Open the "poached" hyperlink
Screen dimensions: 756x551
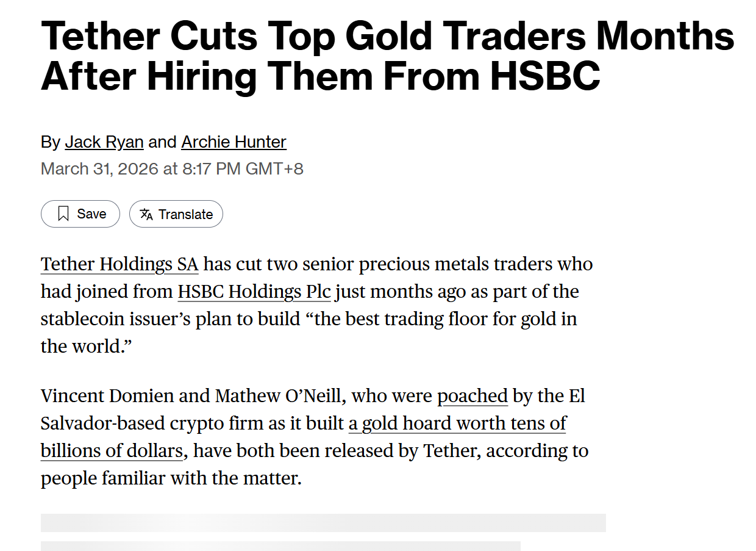(472, 396)
